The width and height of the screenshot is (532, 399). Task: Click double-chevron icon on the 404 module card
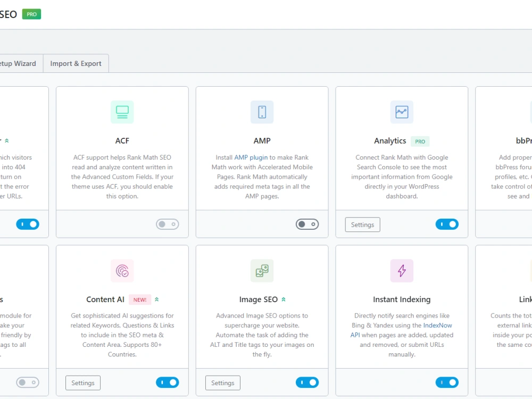coord(7,140)
